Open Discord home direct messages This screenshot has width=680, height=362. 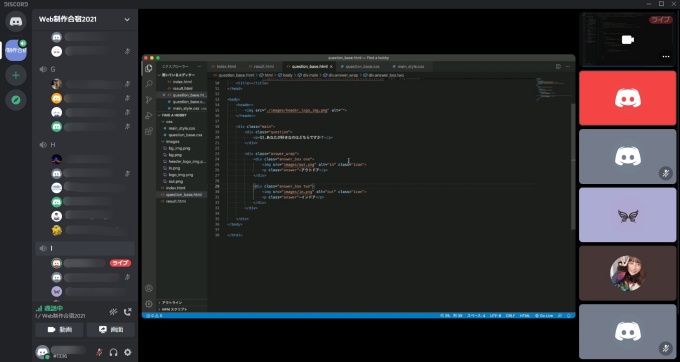pos(16,21)
